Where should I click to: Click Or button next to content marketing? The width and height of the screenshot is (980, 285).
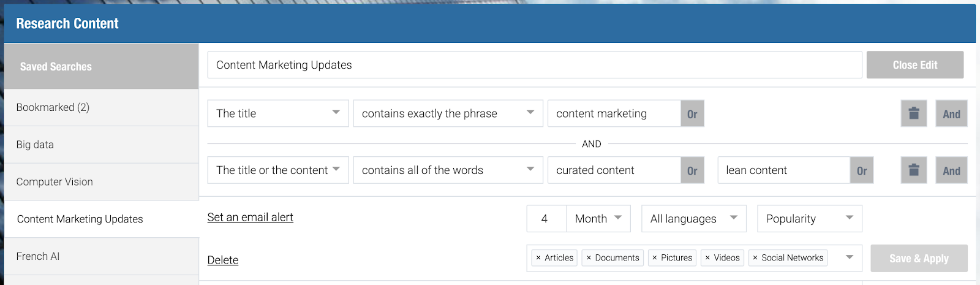tap(692, 114)
